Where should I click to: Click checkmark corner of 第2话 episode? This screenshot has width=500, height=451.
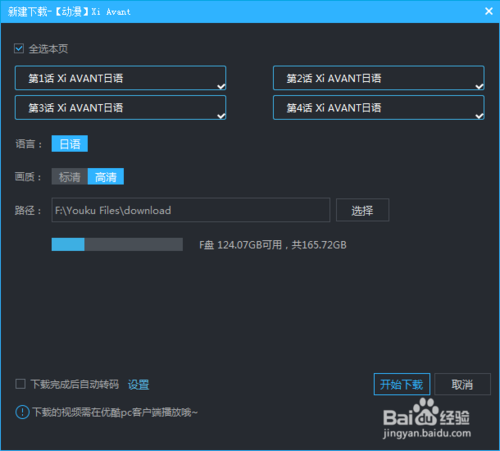(479, 86)
